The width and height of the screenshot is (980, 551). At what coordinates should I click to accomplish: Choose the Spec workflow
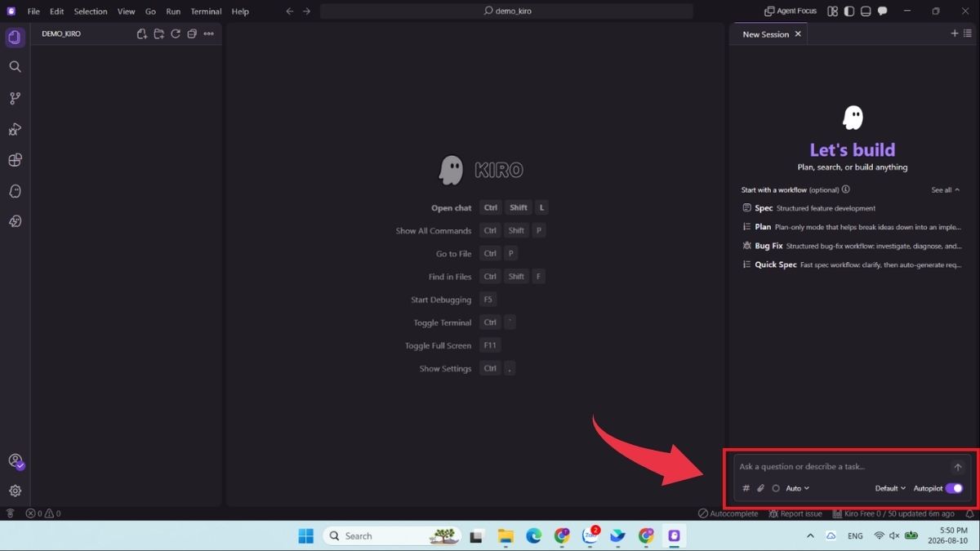[x=852, y=208]
